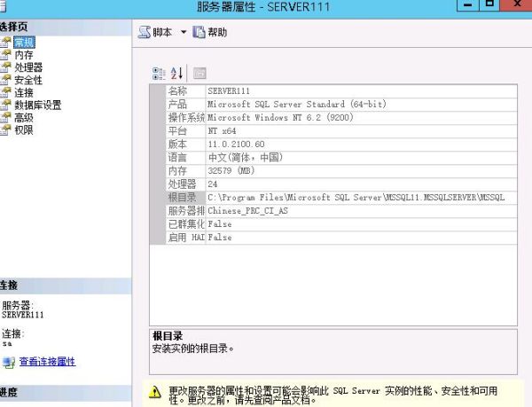Image resolution: width=532 pixels, height=407 pixels.
Task: Select the 名称 value SERVER111
Action: [x=362, y=91]
